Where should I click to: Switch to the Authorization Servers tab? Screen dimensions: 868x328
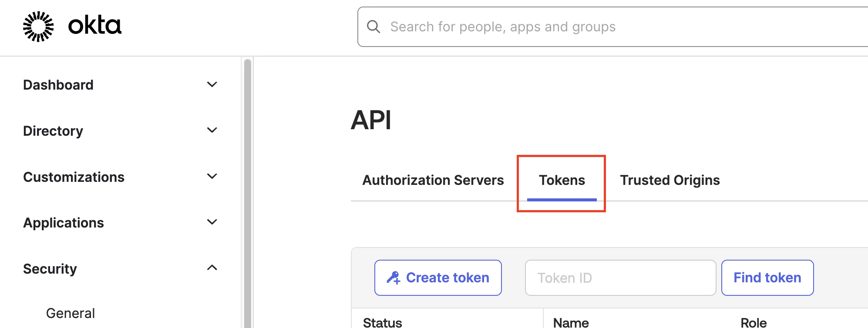click(x=433, y=180)
